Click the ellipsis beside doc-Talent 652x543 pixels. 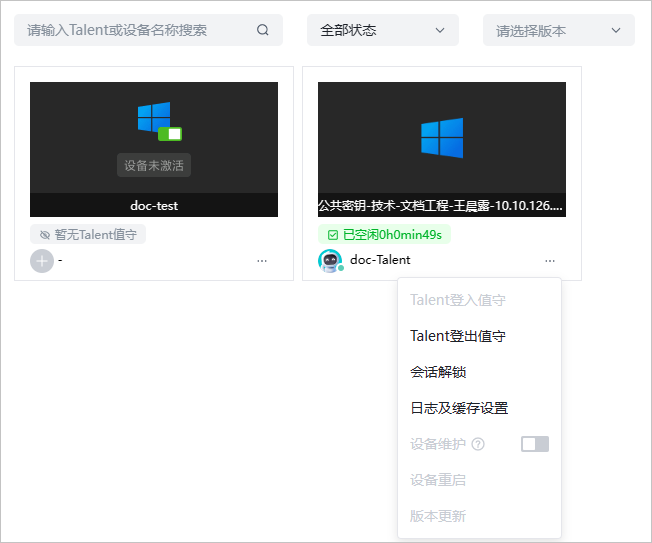coord(550,261)
